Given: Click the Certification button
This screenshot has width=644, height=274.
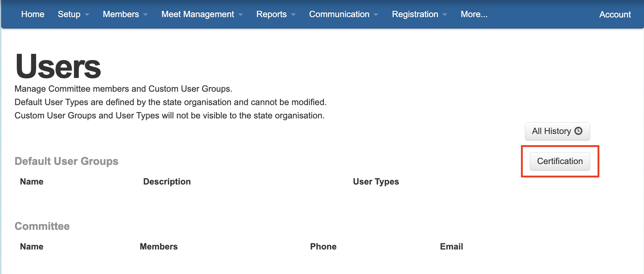Looking at the screenshot, I should point(560,161).
